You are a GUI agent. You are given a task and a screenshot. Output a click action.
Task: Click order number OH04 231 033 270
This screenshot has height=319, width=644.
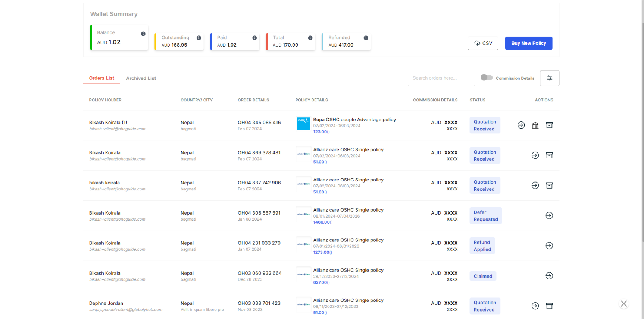[x=259, y=243]
